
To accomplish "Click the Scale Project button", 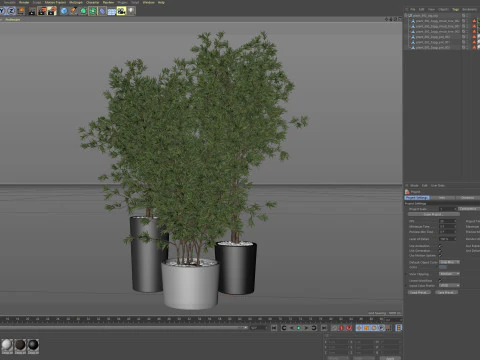I will [x=433, y=214].
